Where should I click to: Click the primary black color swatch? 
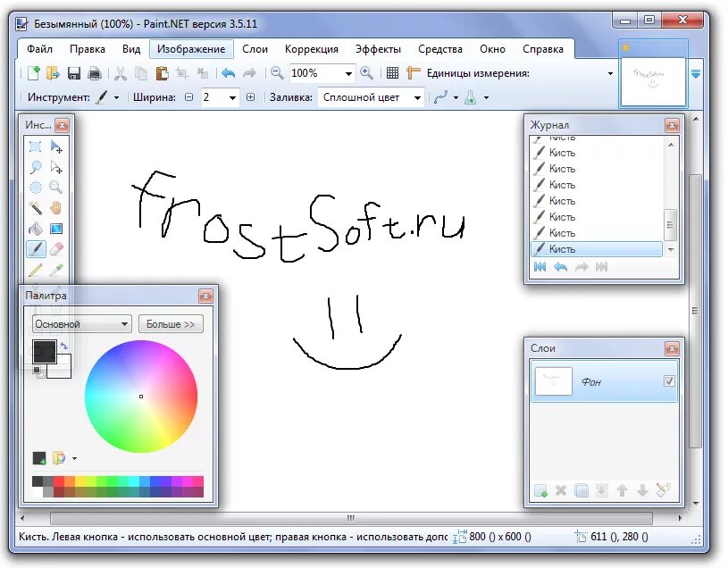44,351
